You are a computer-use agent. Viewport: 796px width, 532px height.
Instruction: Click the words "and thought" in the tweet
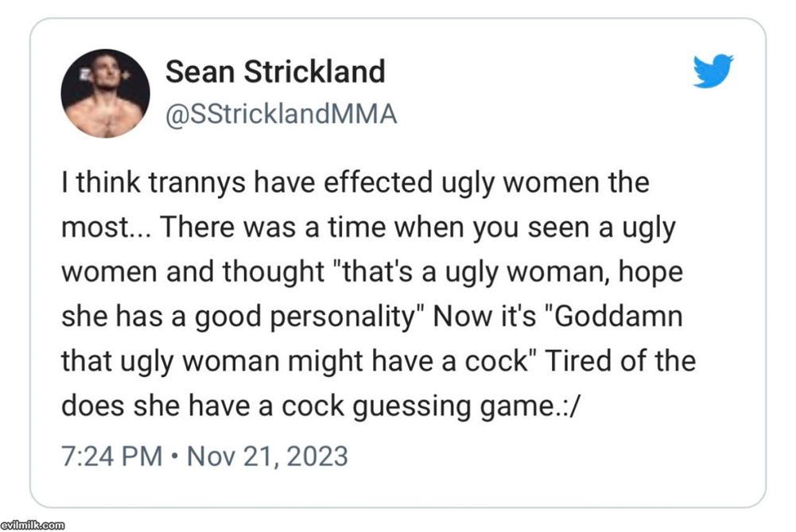point(245,272)
